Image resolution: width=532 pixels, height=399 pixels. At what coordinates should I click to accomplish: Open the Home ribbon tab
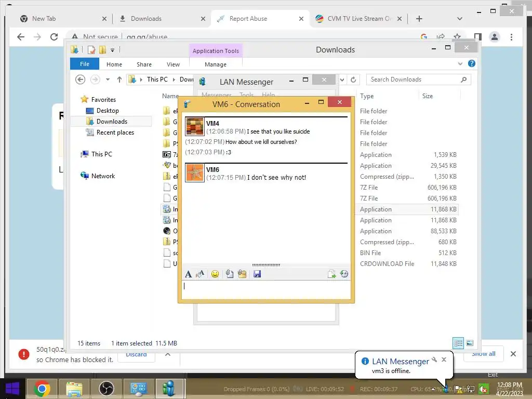(x=114, y=64)
